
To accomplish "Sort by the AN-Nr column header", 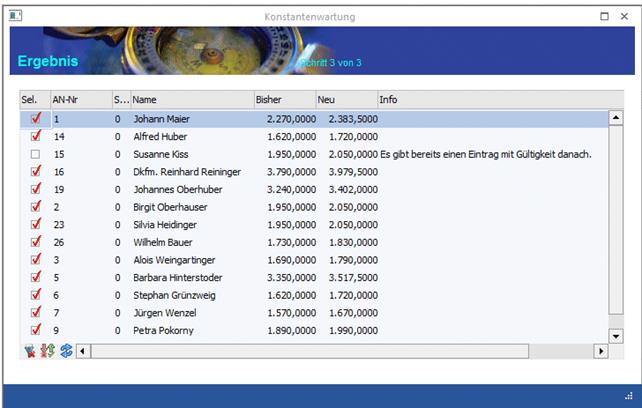I will (x=78, y=100).
